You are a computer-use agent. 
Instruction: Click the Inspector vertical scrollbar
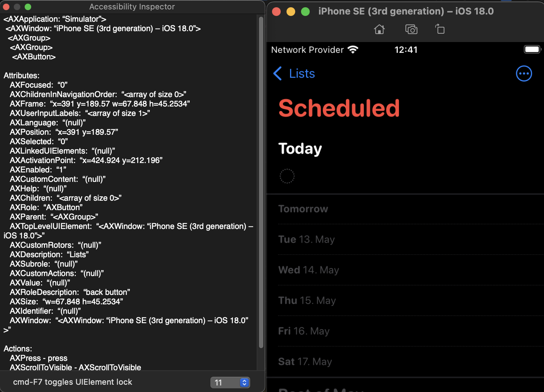261,182
